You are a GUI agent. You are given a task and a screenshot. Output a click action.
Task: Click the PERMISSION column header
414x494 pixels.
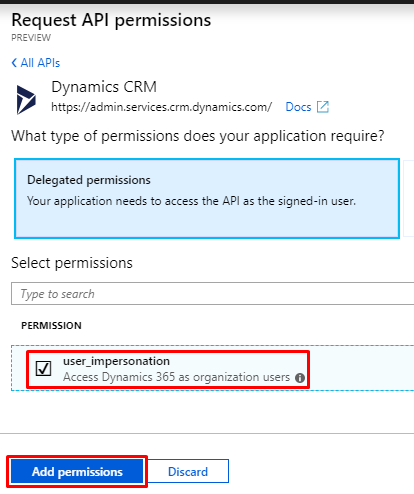(51, 325)
